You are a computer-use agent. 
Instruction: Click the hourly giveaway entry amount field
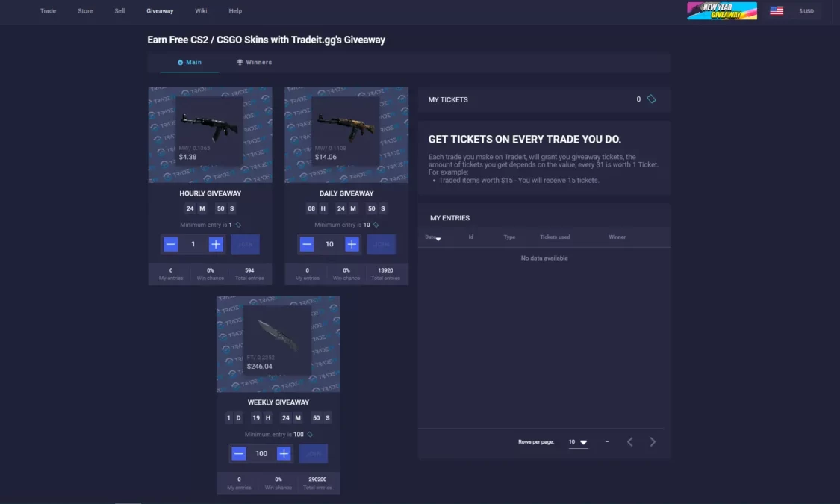193,244
